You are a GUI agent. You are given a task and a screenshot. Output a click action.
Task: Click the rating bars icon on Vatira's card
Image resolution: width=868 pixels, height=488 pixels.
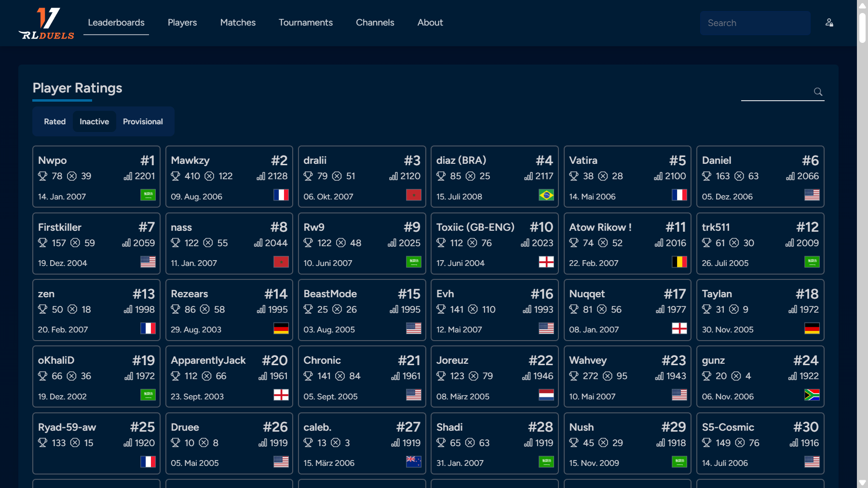[x=658, y=176]
